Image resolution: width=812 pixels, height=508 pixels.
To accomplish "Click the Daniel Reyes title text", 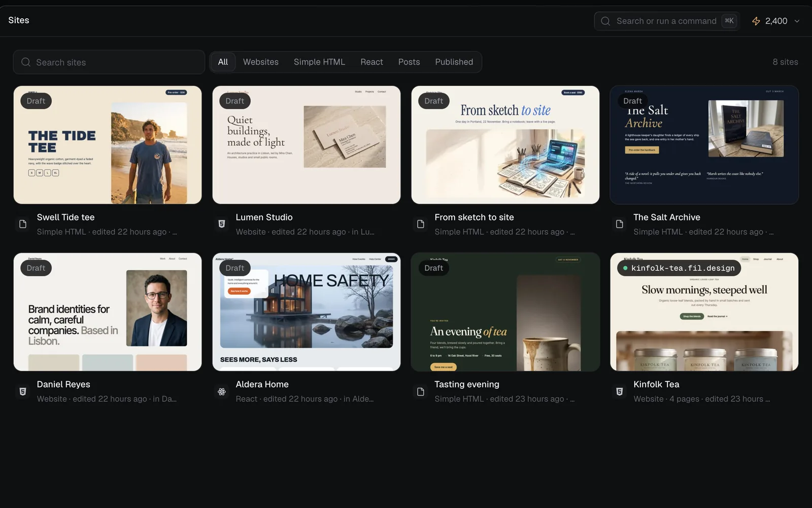I will [63, 384].
